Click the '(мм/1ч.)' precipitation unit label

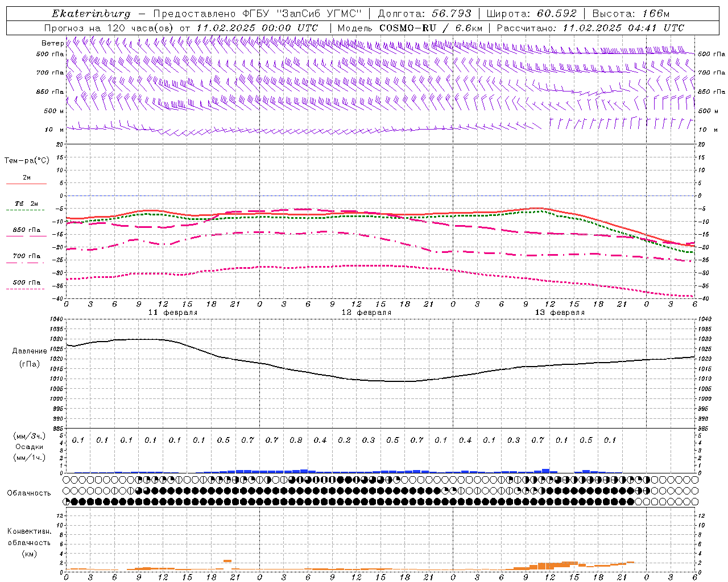coord(30,458)
